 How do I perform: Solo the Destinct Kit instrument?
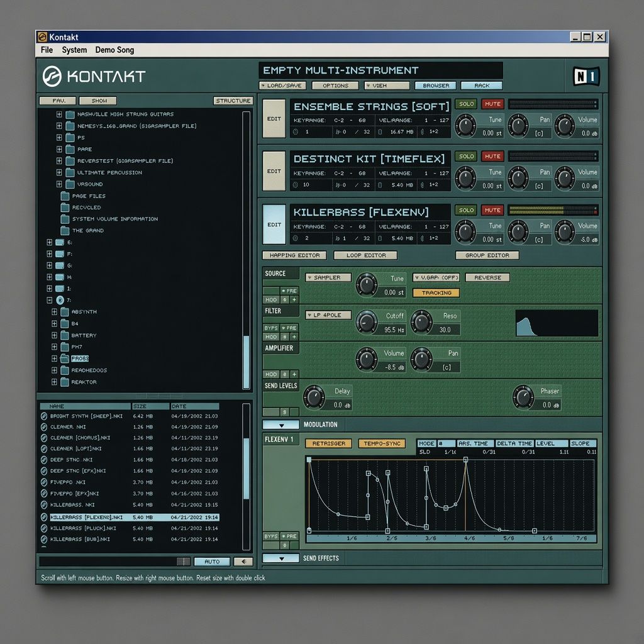coord(466,156)
